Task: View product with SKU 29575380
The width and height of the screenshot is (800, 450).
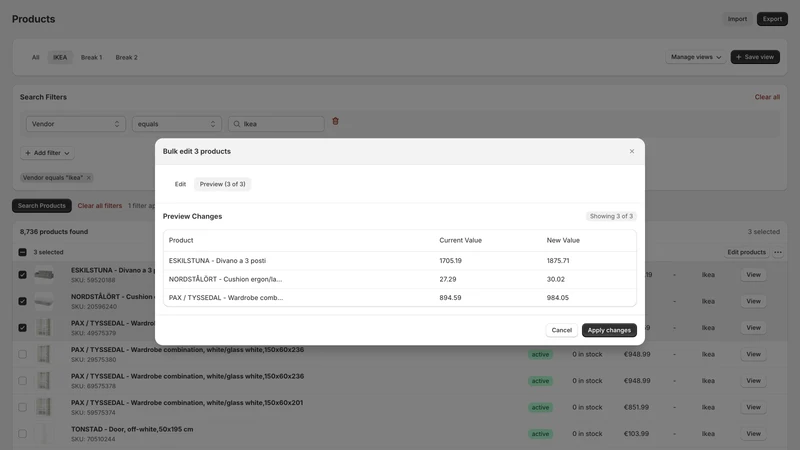Action: tap(753, 354)
